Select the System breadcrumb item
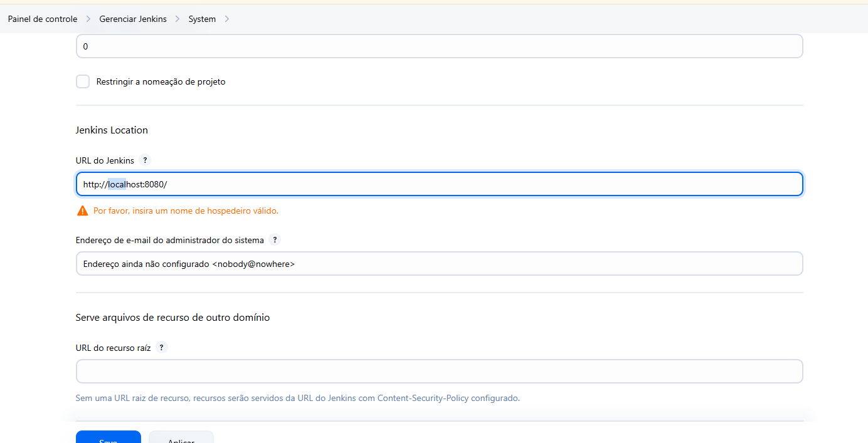Screen dimensions: 868x443 [x=202, y=19]
